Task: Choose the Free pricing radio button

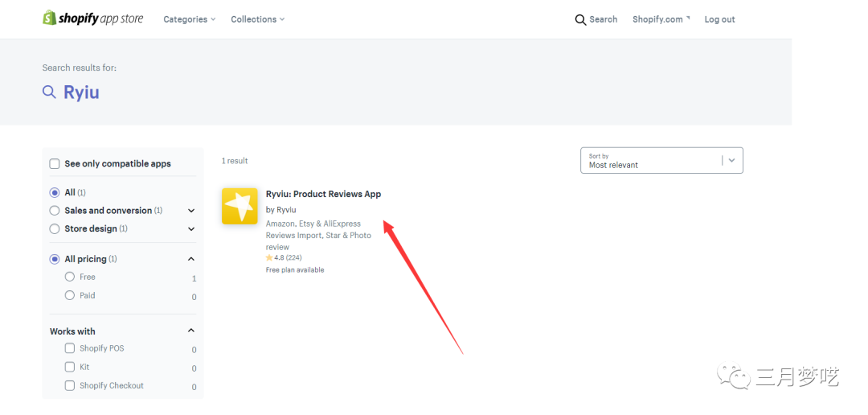Action: coord(70,277)
